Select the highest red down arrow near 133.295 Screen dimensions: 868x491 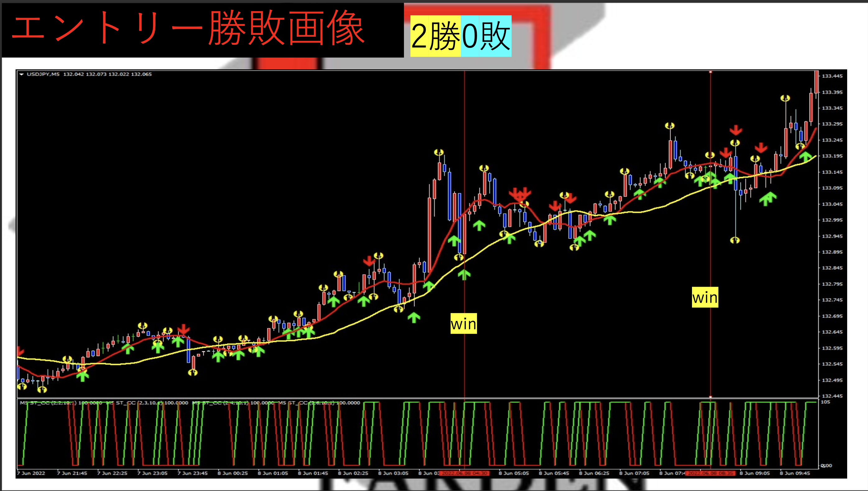736,130
